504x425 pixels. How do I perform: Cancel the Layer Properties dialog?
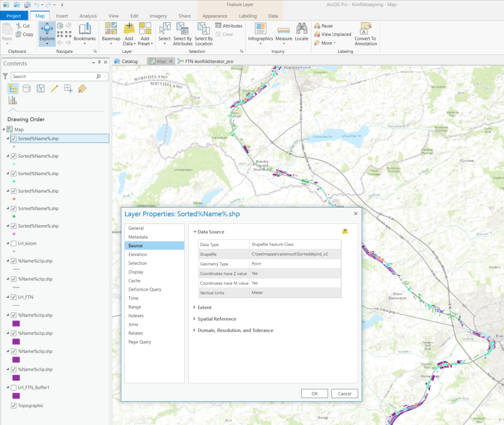[x=344, y=393]
